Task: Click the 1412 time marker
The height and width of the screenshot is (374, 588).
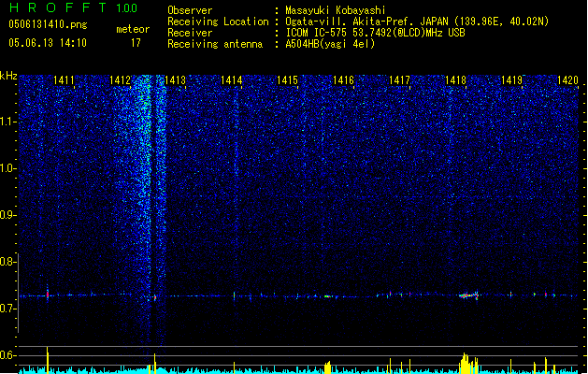Action: [x=120, y=79]
